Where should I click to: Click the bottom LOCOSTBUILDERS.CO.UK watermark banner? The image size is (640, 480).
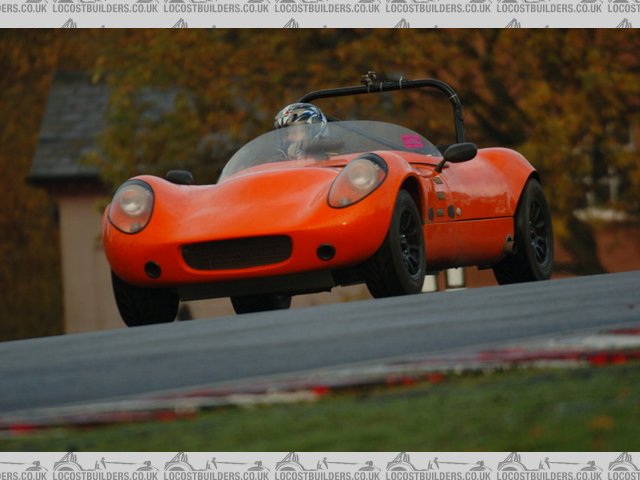point(320,466)
